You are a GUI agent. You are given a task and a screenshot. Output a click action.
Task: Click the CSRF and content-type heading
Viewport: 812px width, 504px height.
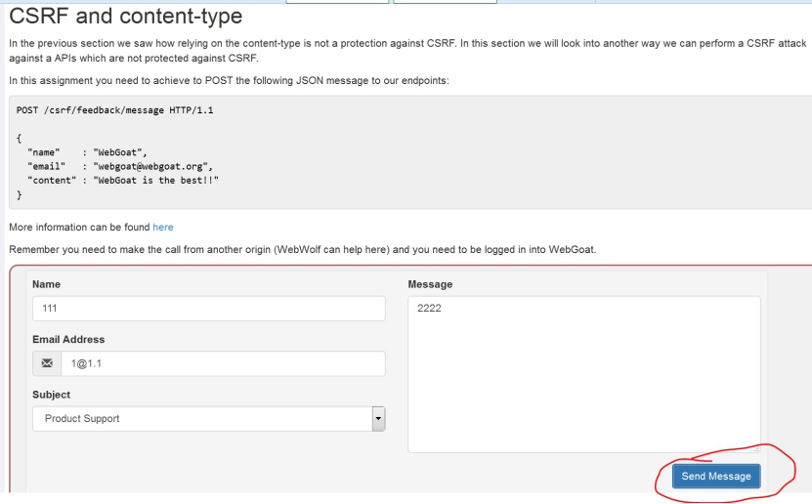click(125, 16)
